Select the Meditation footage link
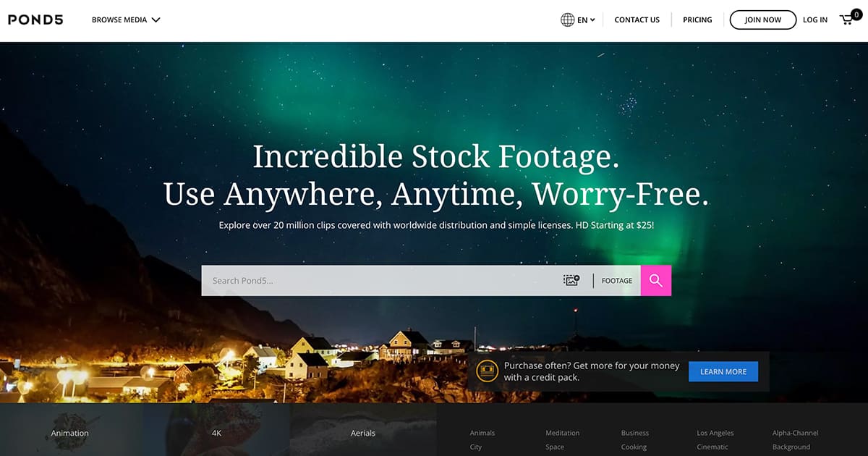 click(563, 433)
